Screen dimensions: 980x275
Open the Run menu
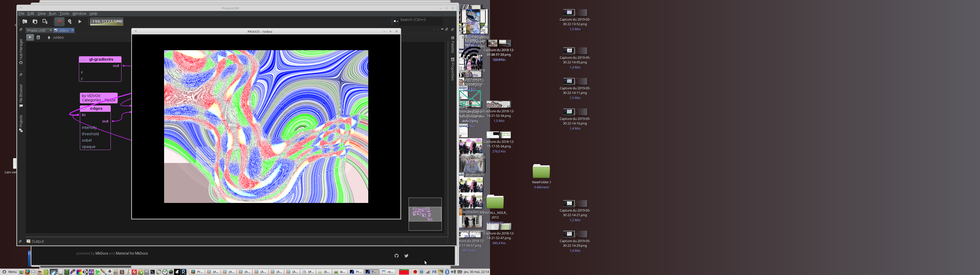click(x=52, y=14)
